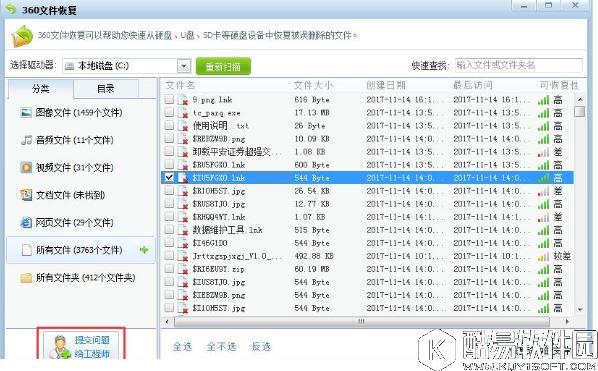The image size is (598, 371).
Task: Check the box for $RI0H5ST.jpg
Action: (x=169, y=191)
